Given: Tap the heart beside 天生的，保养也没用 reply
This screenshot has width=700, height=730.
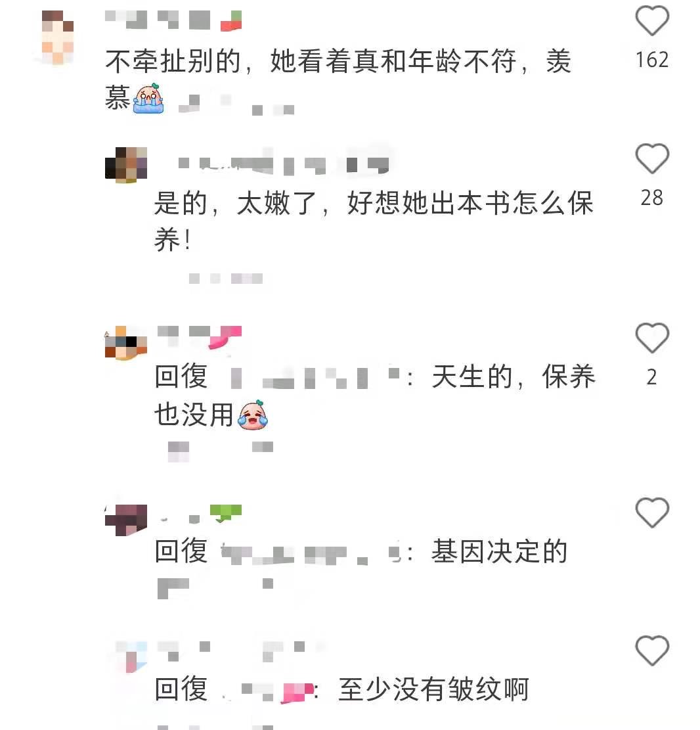Looking at the screenshot, I should pyautogui.click(x=652, y=337).
